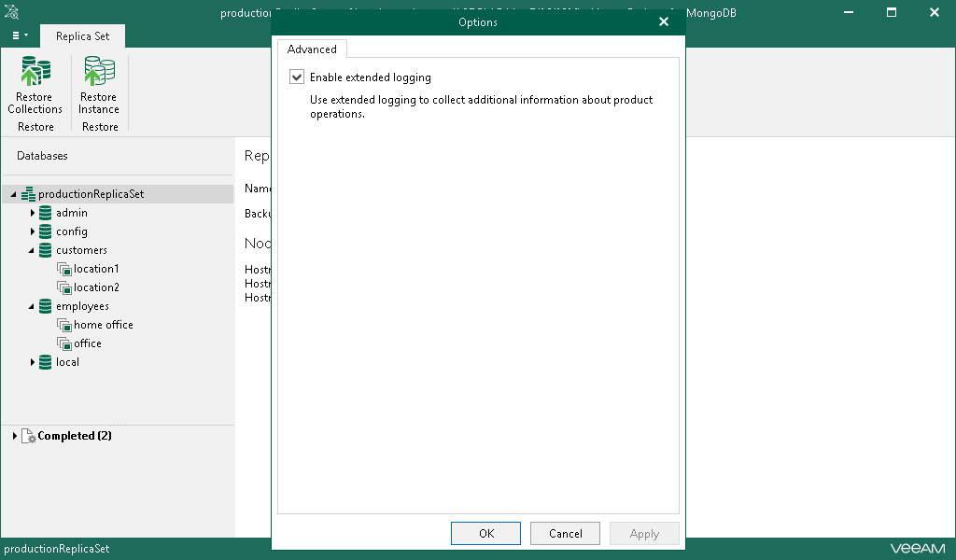Click Enable extended logging label text
Screen dimensions: 956x560
point(370,77)
